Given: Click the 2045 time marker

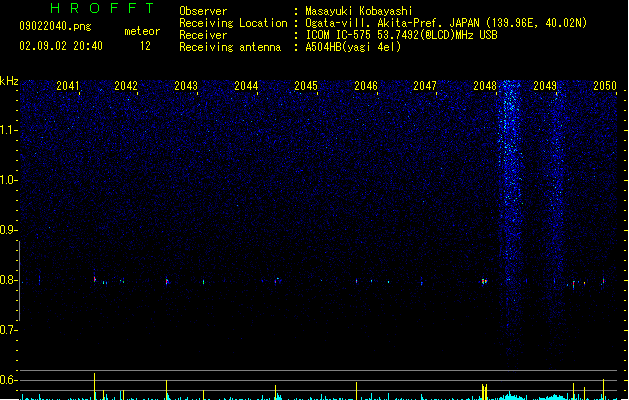Looking at the screenshot, I should click(x=306, y=86).
